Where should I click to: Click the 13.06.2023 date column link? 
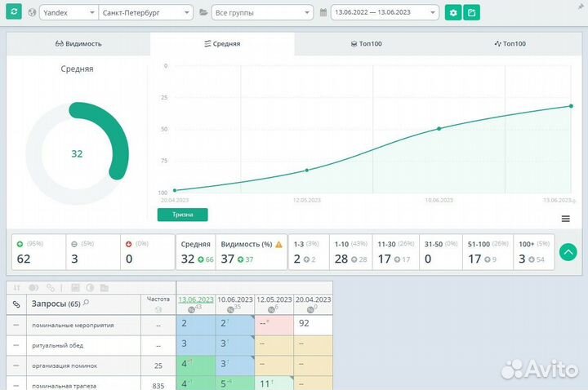196,299
